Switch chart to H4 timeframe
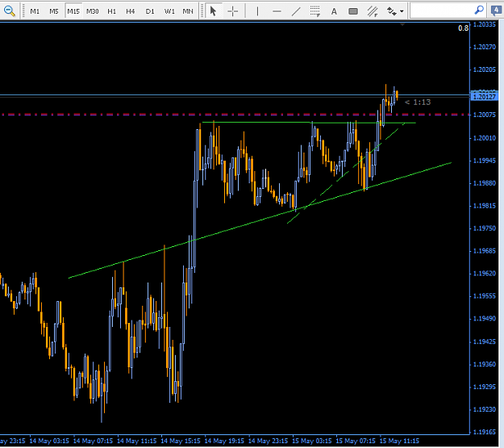Viewport: 504px width, 448px height. pos(130,11)
